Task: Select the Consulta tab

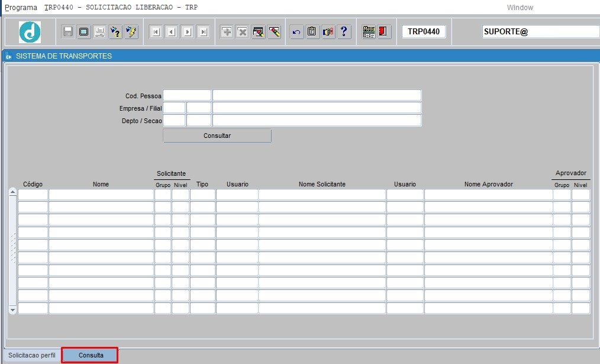Action: (91, 355)
